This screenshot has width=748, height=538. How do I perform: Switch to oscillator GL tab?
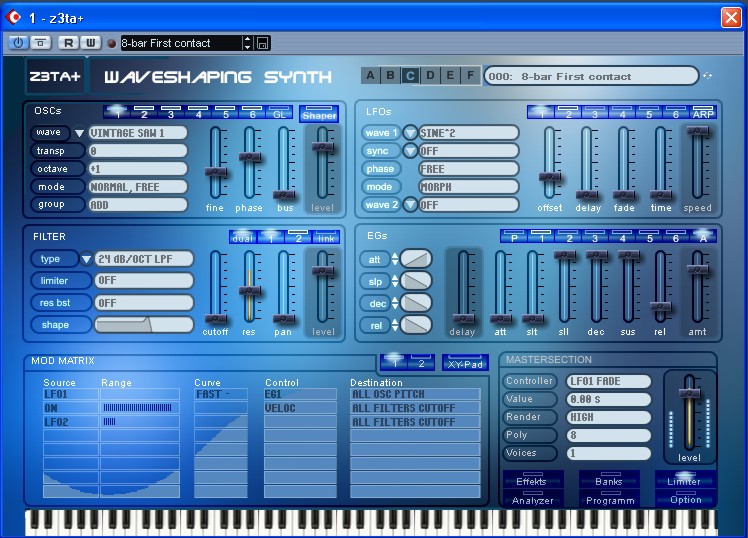pyautogui.click(x=280, y=113)
